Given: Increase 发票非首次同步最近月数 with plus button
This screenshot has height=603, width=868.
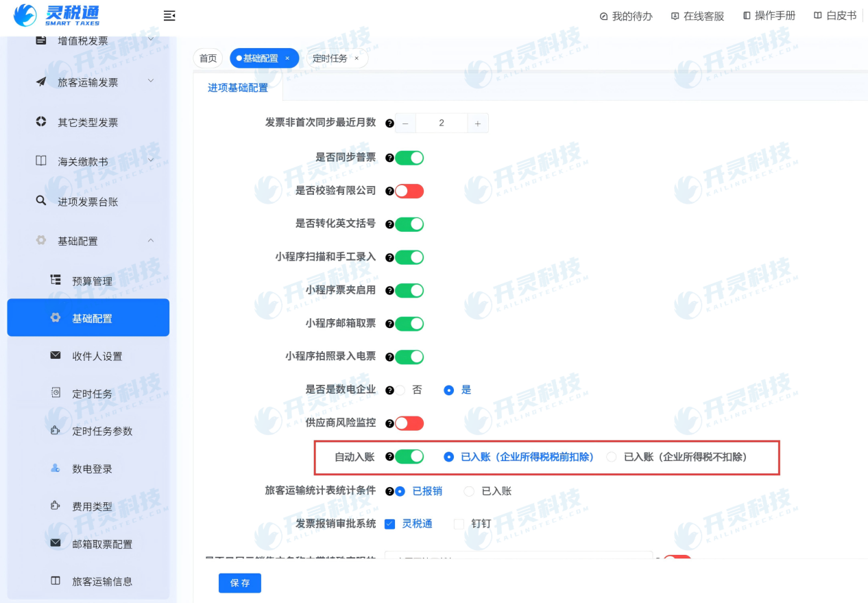Looking at the screenshot, I should coord(478,123).
